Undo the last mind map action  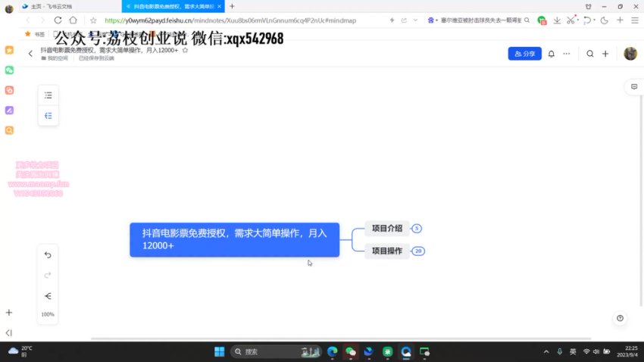click(x=48, y=255)
